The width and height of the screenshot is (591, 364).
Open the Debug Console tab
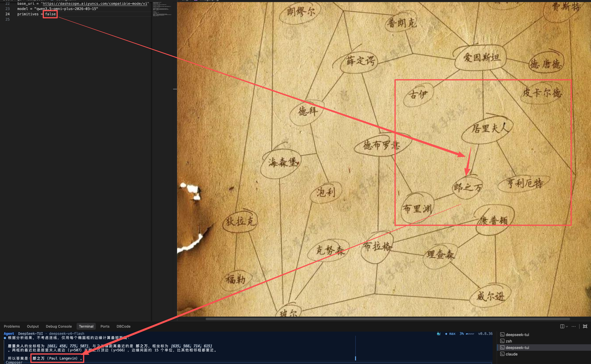pos(59,326)
